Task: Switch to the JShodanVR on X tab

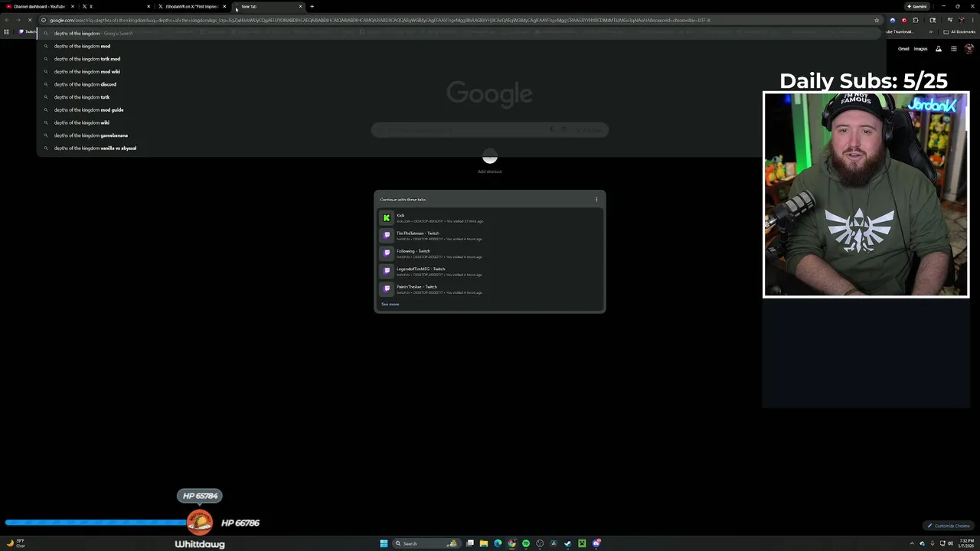Action: point(191,6)
